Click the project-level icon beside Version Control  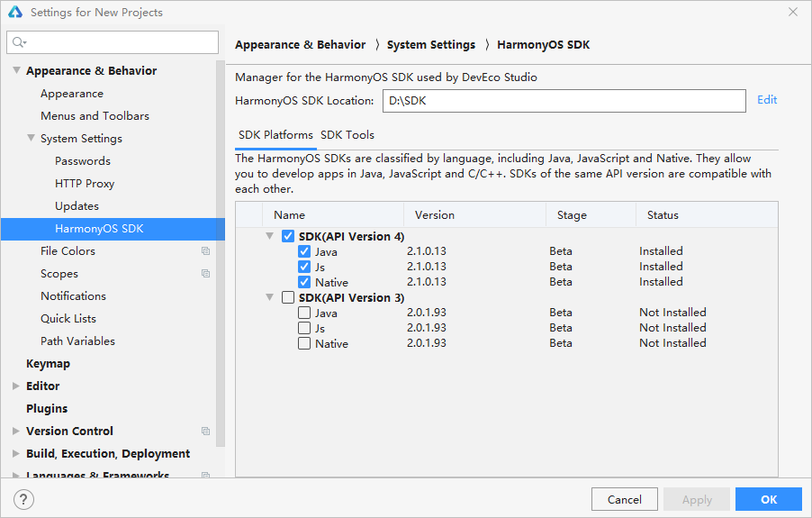(205, 431)
